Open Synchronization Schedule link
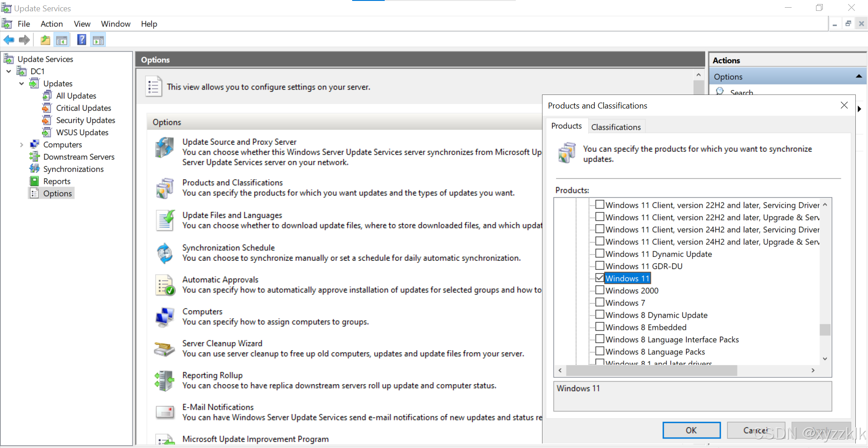Image resolution: width=868 pixels, height=448 pixels. click(228, 247)
